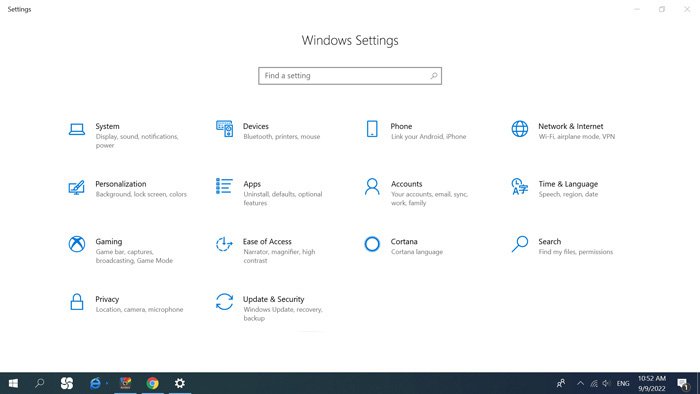Go to Devices settings label
The image size is (700, 394).
[x=256, y=126]
